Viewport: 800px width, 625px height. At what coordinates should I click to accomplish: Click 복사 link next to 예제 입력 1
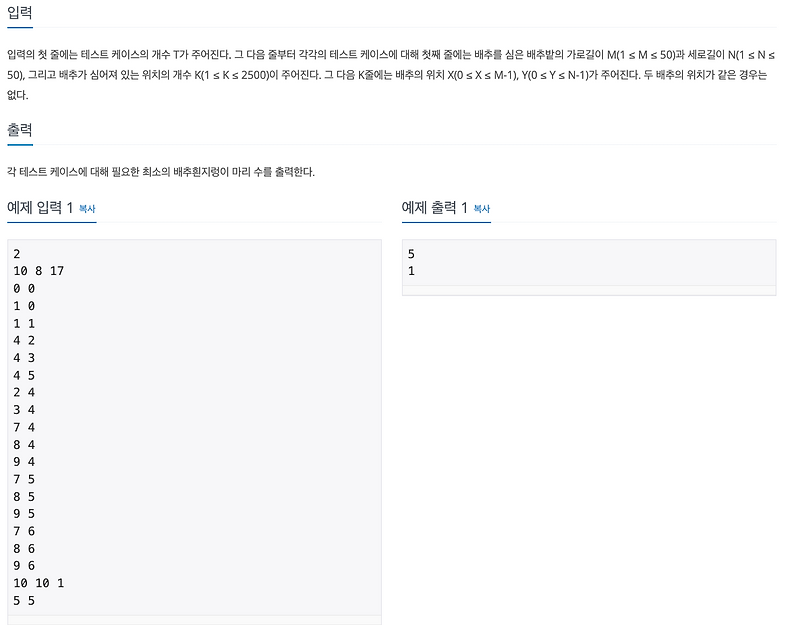tap(87, 209)
